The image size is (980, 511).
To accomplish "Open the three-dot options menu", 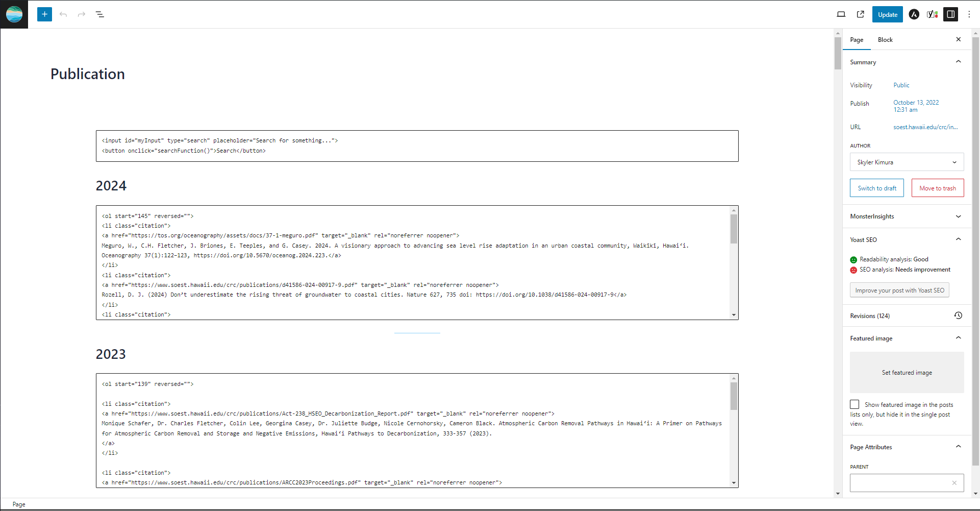I will (969, 14).
